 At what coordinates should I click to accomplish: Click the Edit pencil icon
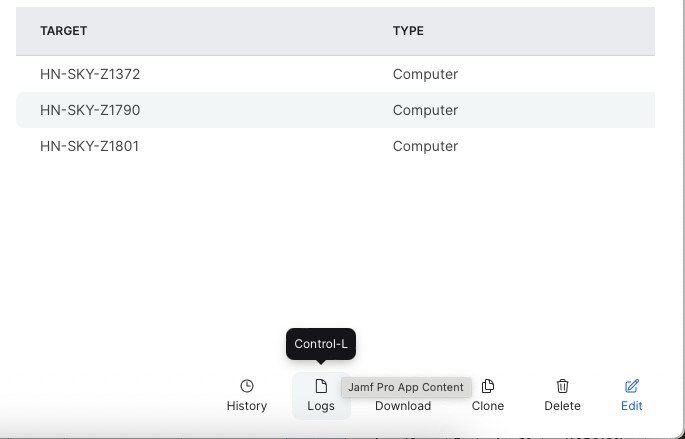click(631, 386)
